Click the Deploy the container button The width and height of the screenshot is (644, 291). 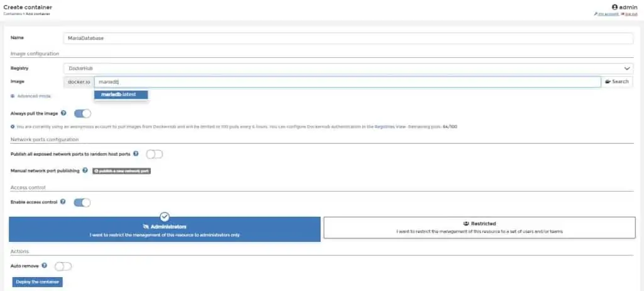coord(37,282)
